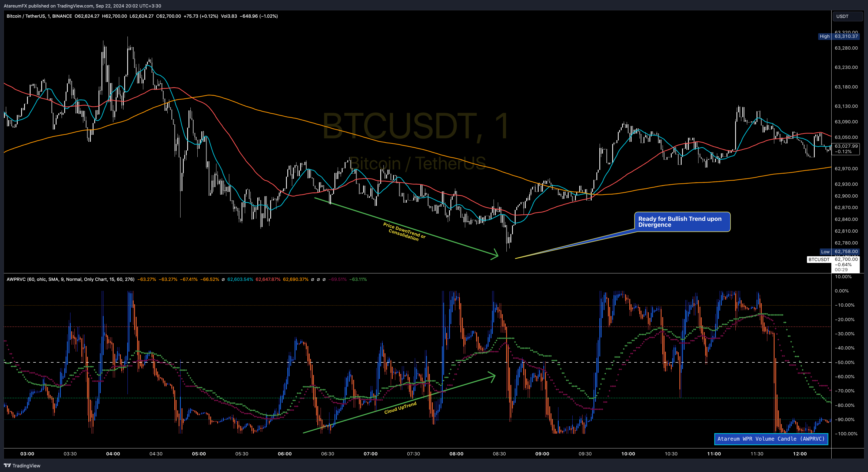Click the −67.41% indicator value
Viewport: 868px width, 472px height.
(189, 280)
